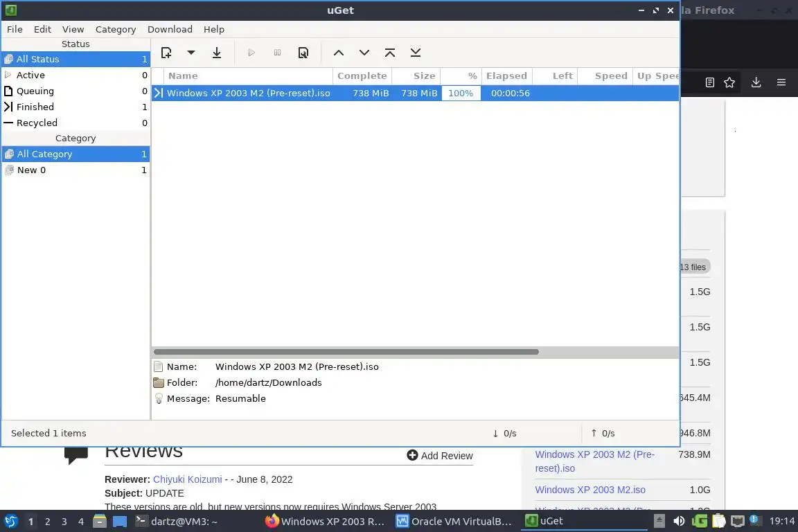Switch to workspace 3 in the taskbar
Viewport: 798px width, 532px height.
click(x=64, y=522)
